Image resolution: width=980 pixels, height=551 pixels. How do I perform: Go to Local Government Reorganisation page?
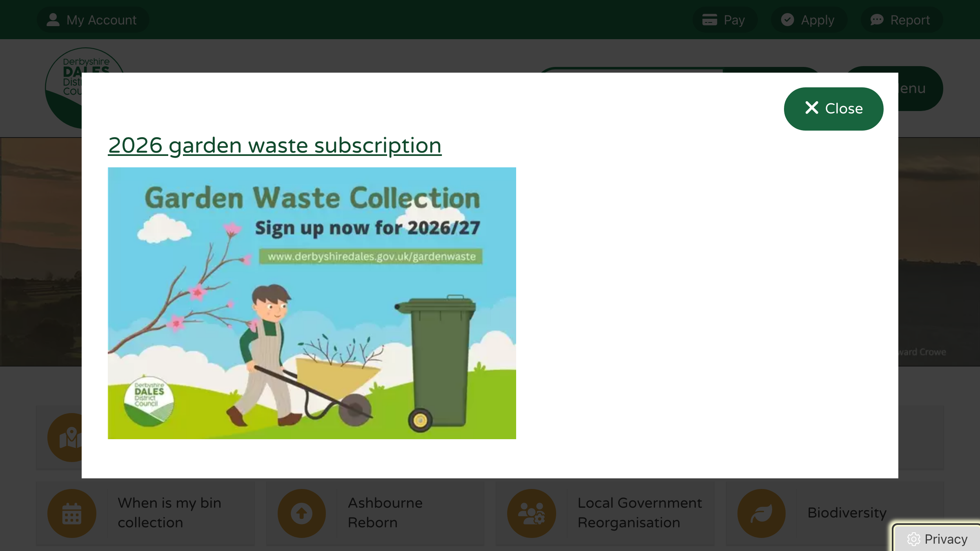(639, 513)
